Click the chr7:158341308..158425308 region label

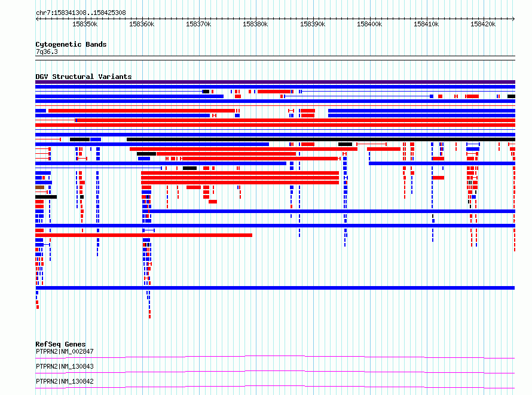81,13
